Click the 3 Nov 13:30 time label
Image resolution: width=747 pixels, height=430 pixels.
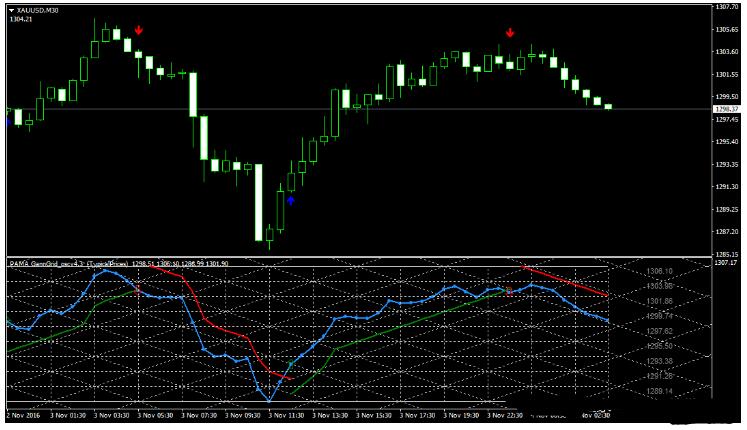coord(330,415)
